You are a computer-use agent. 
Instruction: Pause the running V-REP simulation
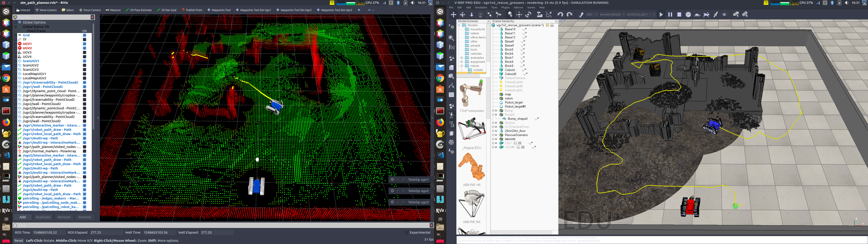670,14
